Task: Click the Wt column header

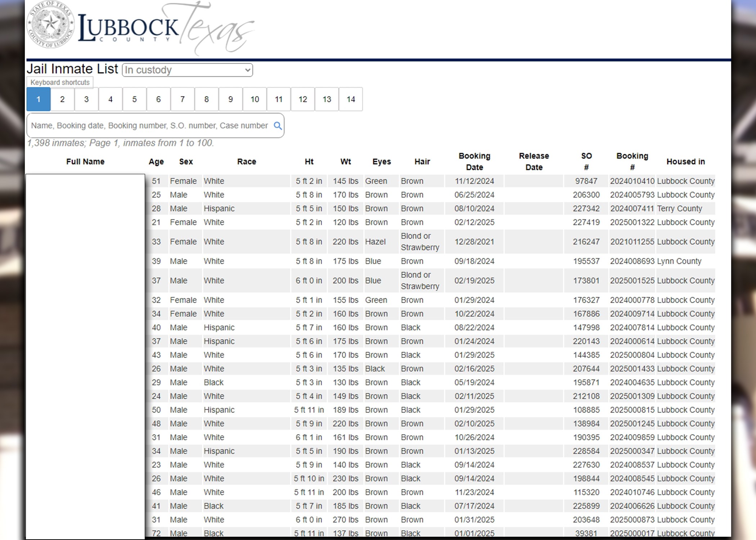Action: pyautogui.click(x=346, y=162)
